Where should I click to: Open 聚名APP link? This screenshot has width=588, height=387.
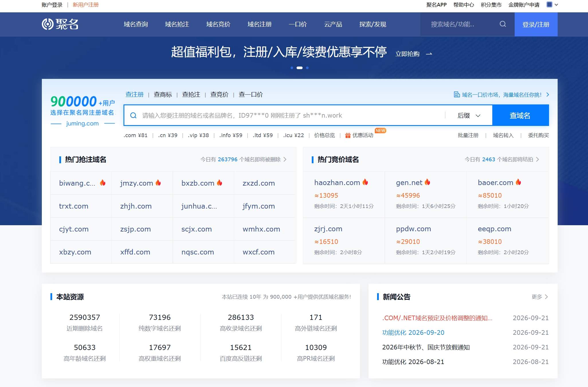coord(436,5)
